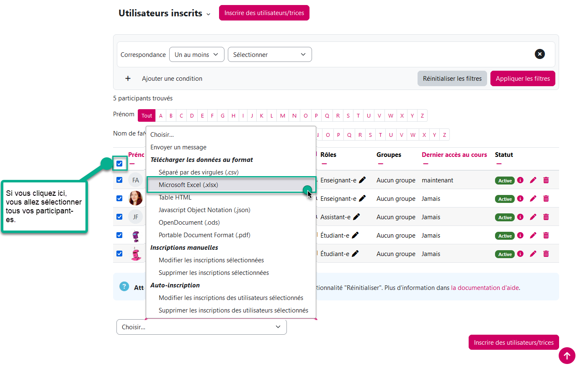Click the trash icon in the maintenant row
Viewport: 588px width, 369px height.
pyautogui.click(x=546, y=180)
